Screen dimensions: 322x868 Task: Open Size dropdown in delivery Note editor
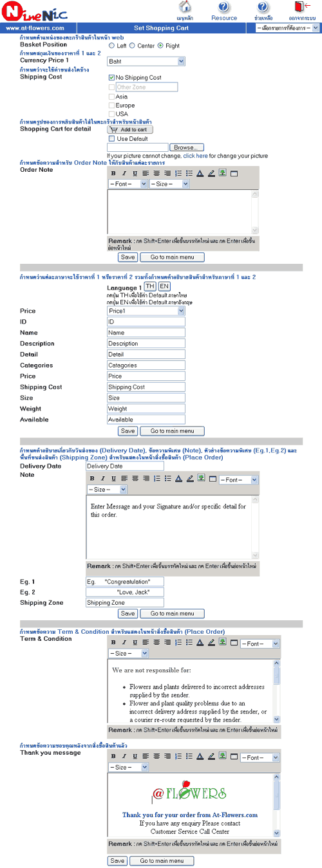[106, 489]
